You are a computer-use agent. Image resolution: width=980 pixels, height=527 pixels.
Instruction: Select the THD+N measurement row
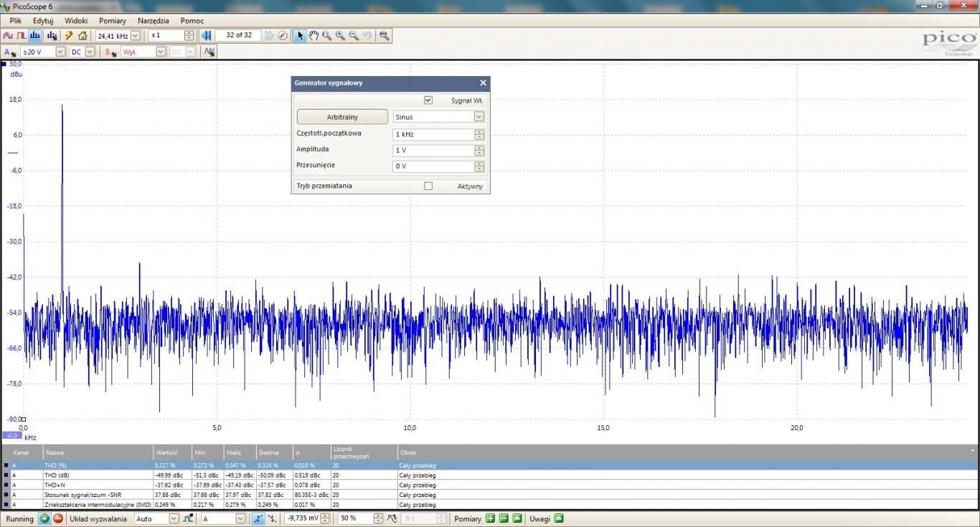tap(490, 485)
